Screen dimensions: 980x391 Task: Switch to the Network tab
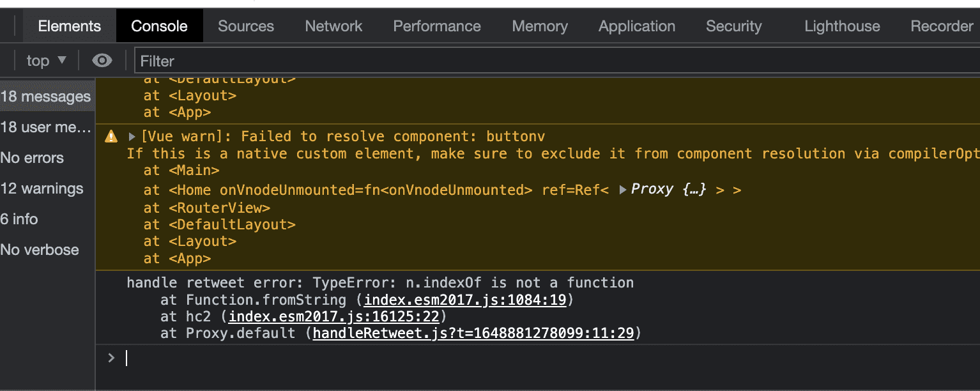tap(333, 26)
